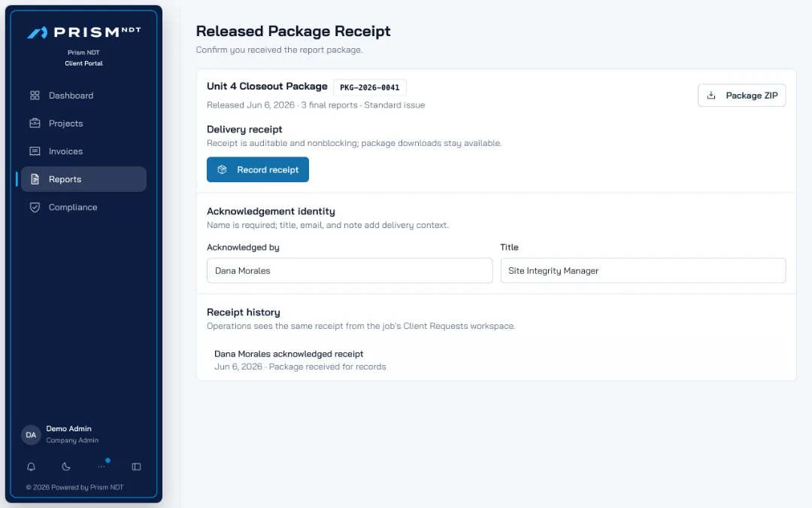Click the Prism NDT logo
This screenshot has width=812, height=508.
84,32
